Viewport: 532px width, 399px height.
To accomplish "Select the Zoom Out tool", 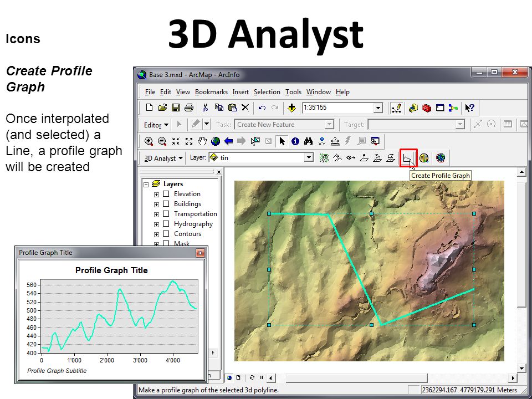I will coord(162,141).
